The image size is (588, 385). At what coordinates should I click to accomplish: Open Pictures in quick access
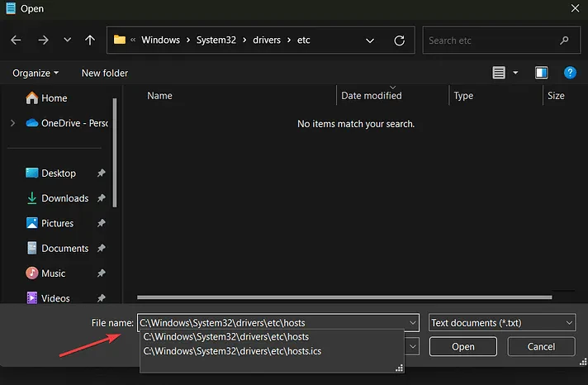coord(50,223)
